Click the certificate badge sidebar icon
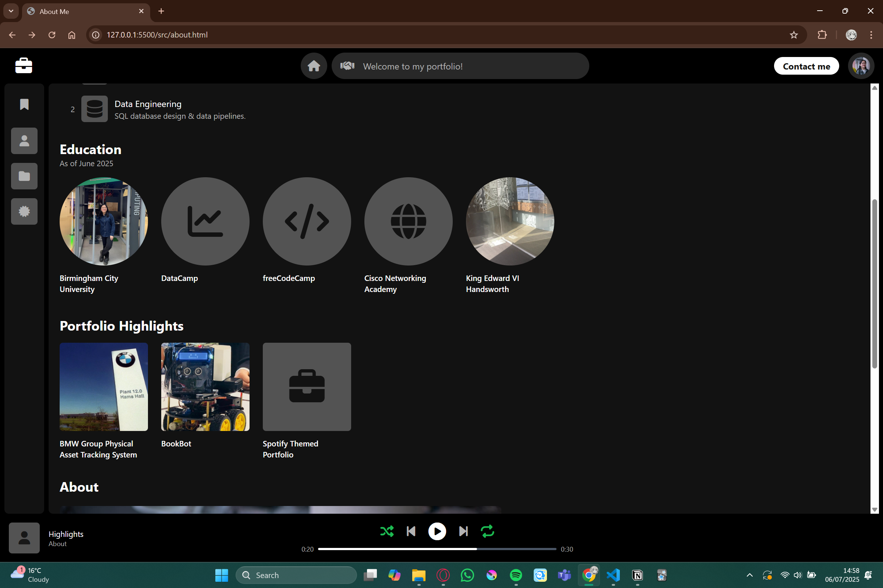The image size is (883, 588). (24, 211)
